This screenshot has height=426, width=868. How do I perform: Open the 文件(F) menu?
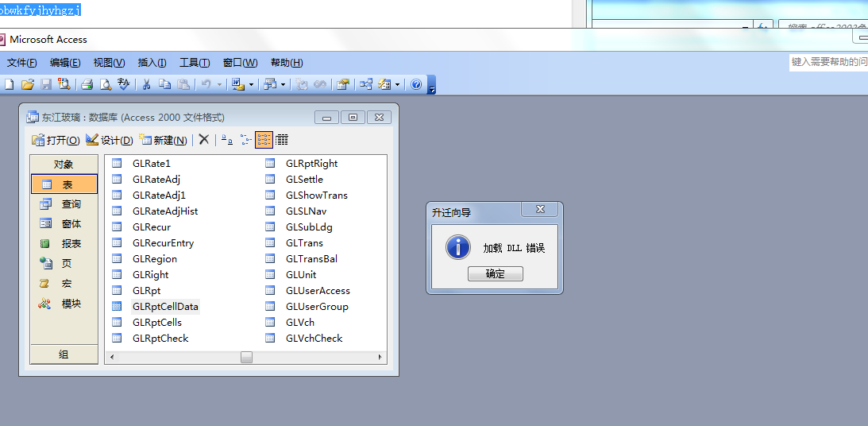22,63
